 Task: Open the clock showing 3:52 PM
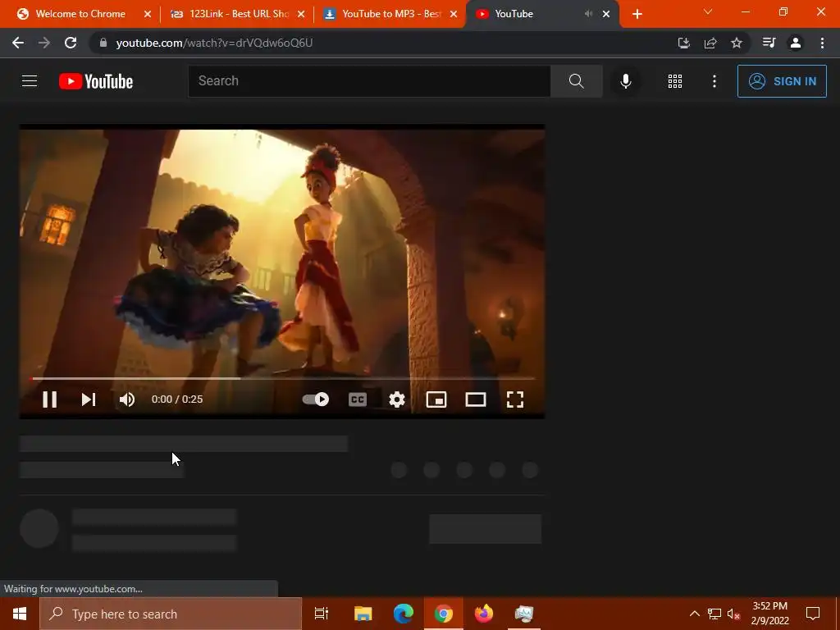point(769,614)
